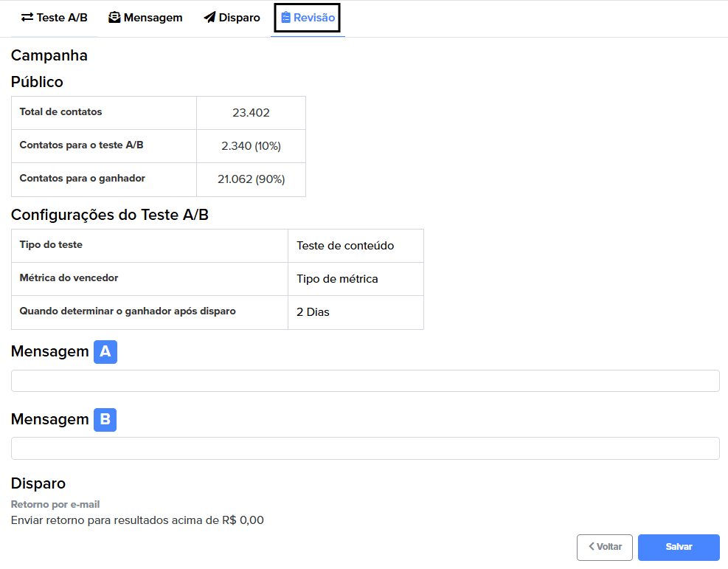Click the message icon in the Mensagem tab
This screenshot has height=569, width=728.
(114, 18)
